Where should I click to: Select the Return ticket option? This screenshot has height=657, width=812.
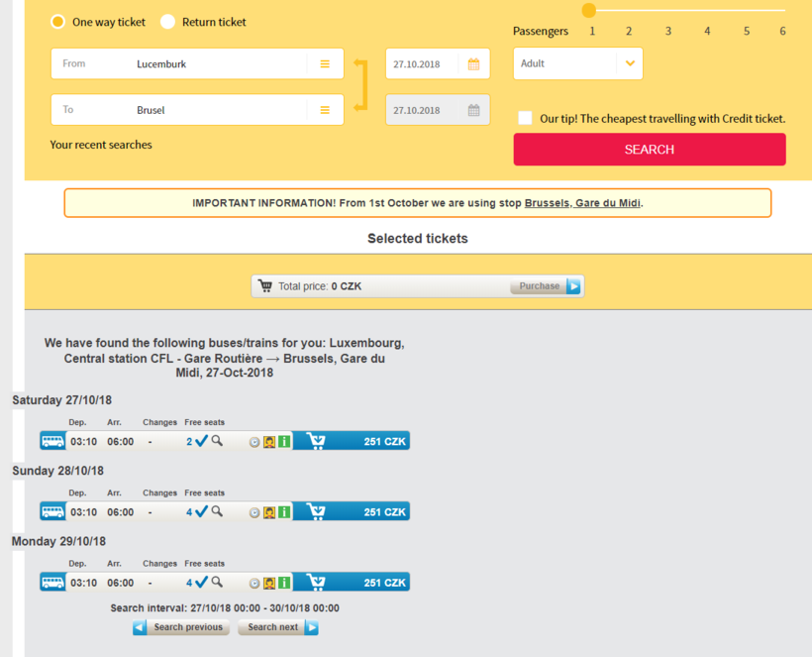tap(168, 22)
